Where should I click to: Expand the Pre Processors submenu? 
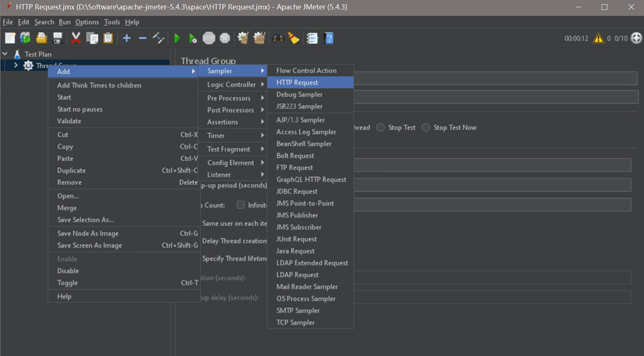click(233, 98)
